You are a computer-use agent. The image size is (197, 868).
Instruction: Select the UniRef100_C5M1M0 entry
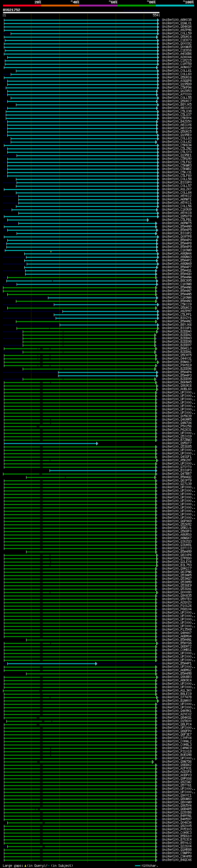[x=176, y=159]
